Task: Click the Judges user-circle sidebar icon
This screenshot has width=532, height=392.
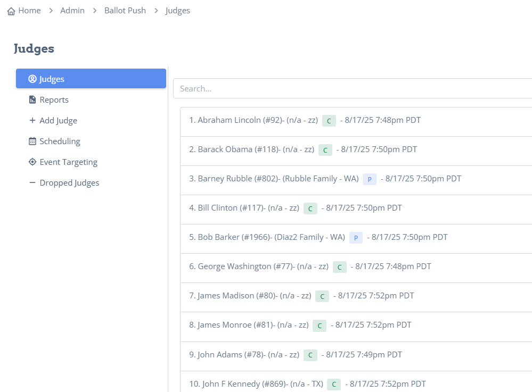Action: tap(32, 79)
